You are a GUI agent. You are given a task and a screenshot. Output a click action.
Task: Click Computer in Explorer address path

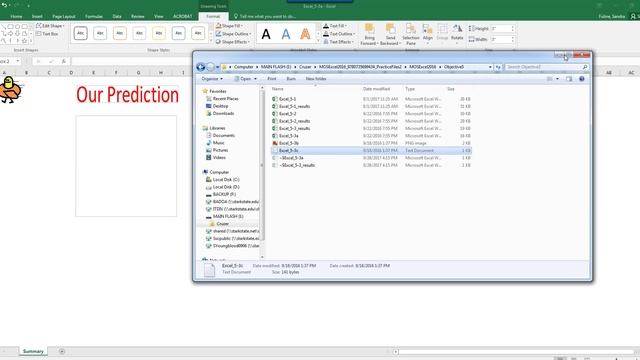[244, 67]
